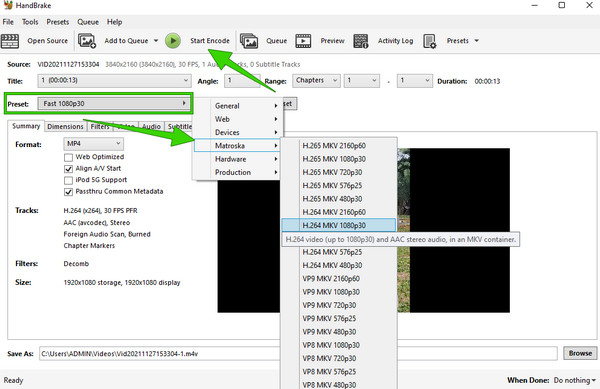The width and height of the screenshot is (600, 389).
Task: Click the Preview film frame icon
Action: 303,41
